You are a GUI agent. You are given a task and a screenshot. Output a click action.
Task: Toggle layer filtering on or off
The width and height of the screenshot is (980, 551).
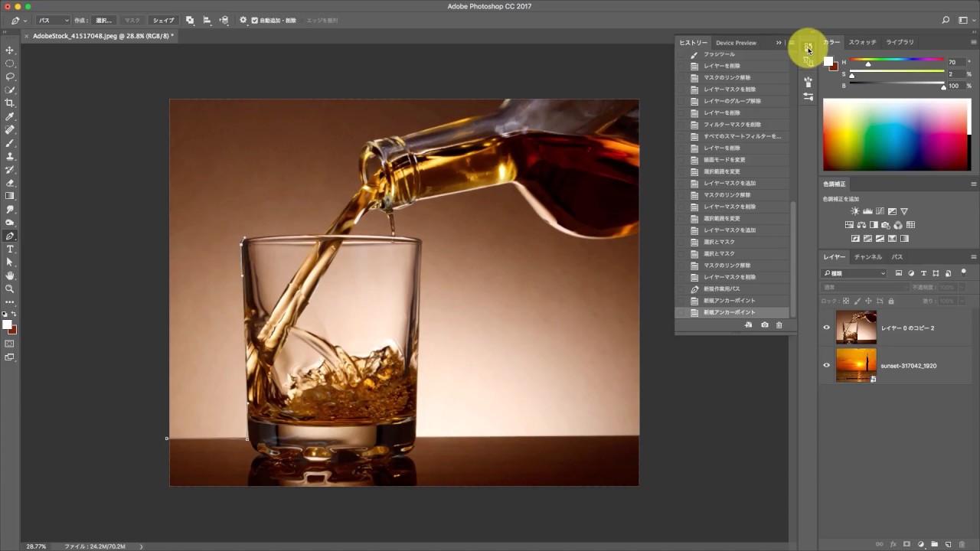964,272
